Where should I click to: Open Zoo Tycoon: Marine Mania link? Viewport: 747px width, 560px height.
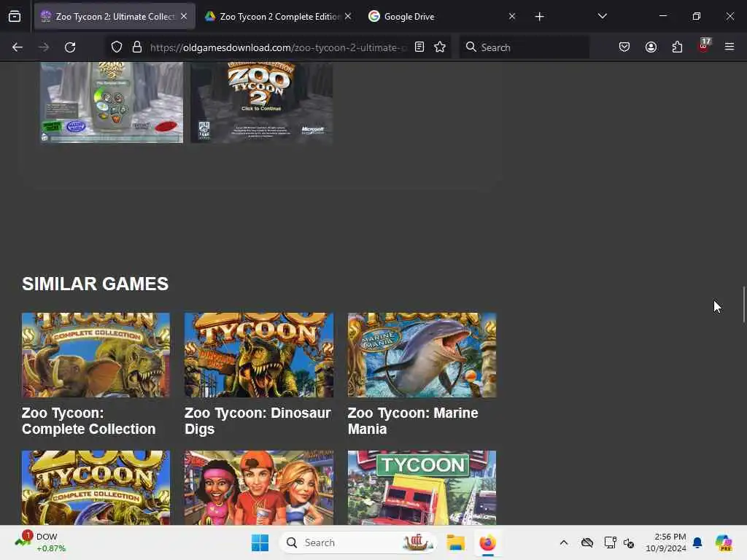[413, 421]
